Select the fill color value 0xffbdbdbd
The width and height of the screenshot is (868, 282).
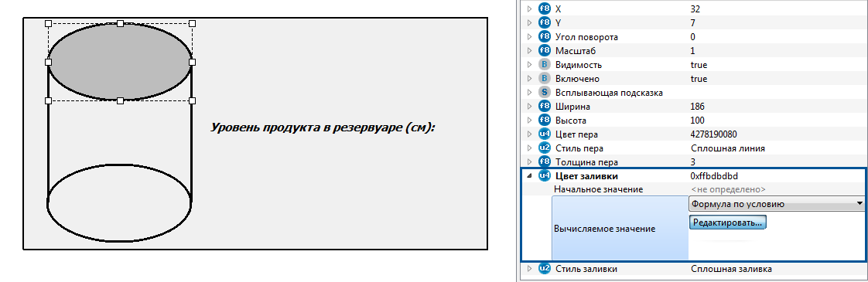[715, 176]
